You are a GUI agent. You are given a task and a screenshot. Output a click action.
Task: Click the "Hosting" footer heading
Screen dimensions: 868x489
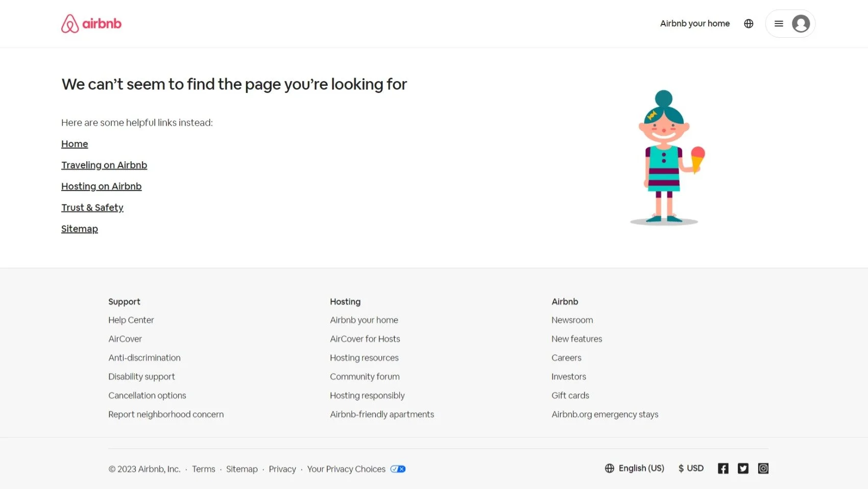click(x=345, y=302)
